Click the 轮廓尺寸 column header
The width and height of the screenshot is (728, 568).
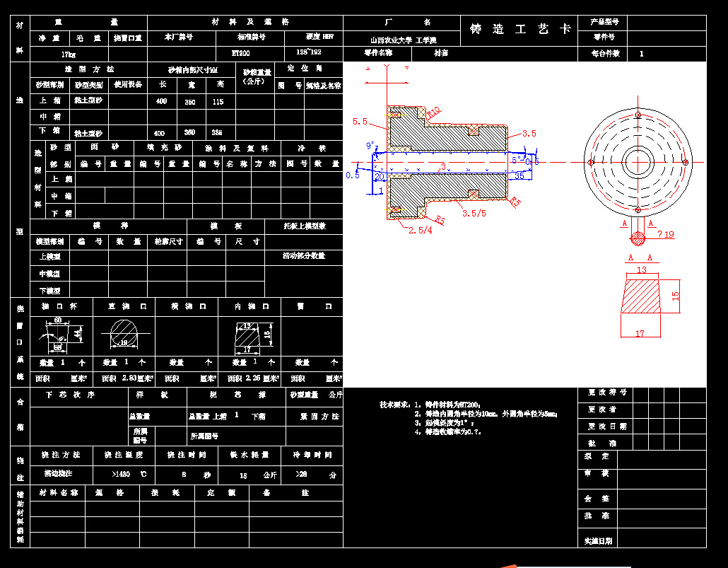click(x=168, y=241)
